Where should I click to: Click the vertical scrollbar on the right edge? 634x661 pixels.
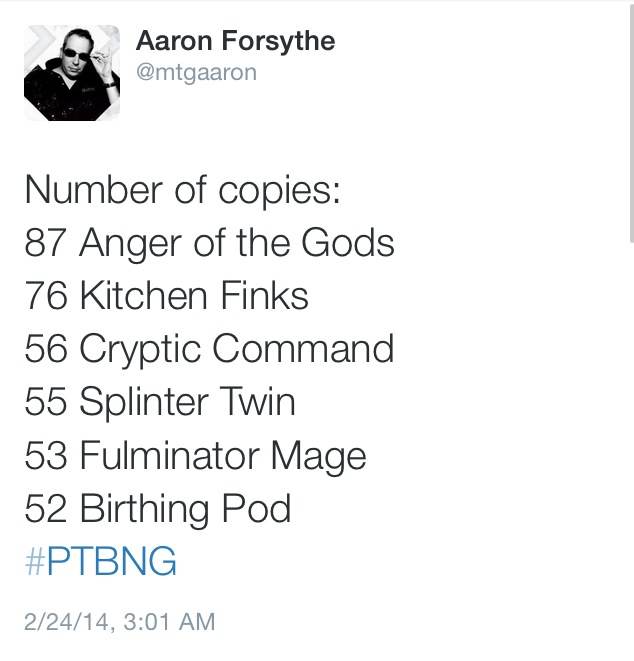[630, 120]
